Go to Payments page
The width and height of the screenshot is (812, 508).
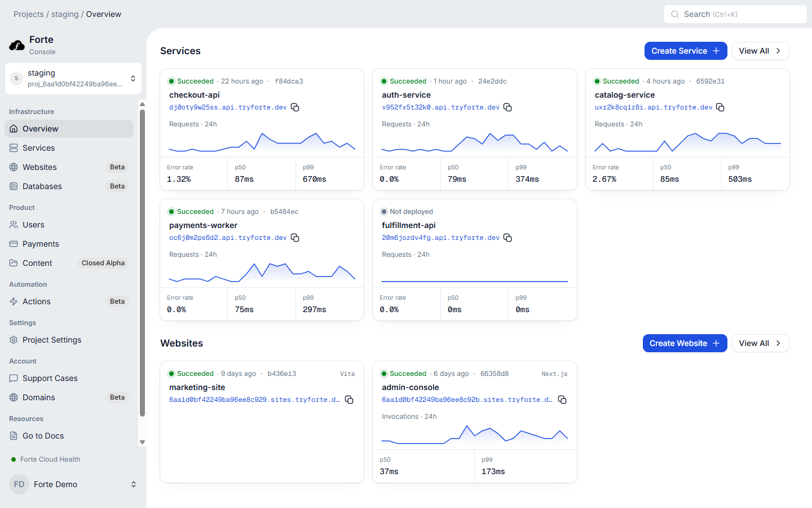click(69, 244)
